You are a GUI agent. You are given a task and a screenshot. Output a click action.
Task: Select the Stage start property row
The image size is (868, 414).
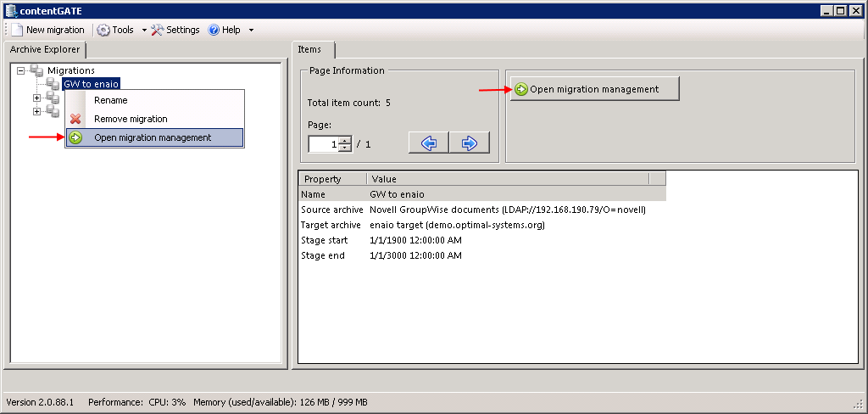click(x=482, y=240)
